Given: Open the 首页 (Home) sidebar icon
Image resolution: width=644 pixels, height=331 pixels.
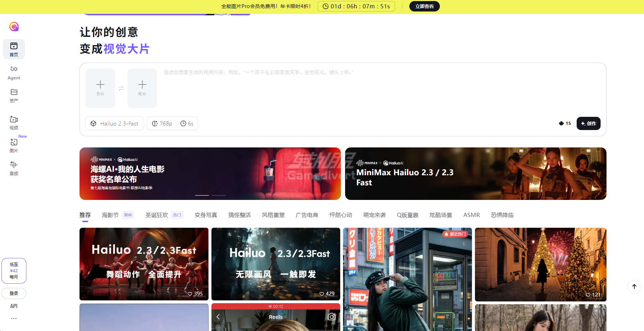Looking at the screenshot, I should click(14, 49).
